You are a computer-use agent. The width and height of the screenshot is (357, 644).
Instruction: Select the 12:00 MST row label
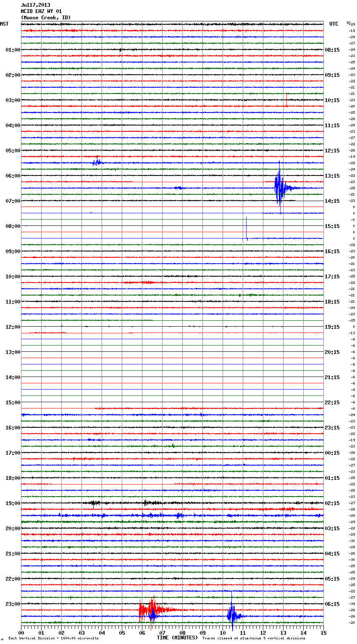tap(13, 327)
